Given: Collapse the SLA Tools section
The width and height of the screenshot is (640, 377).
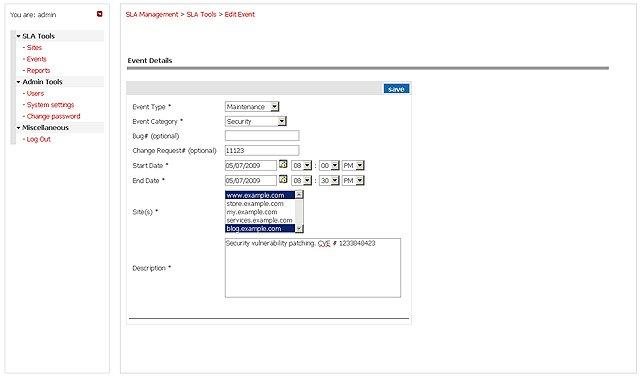Looking at the screenshot, I should (x=18, y=36).
